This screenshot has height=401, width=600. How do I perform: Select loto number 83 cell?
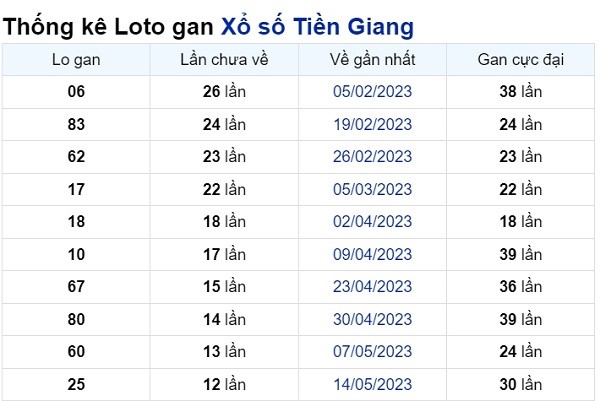coord(76,124)
